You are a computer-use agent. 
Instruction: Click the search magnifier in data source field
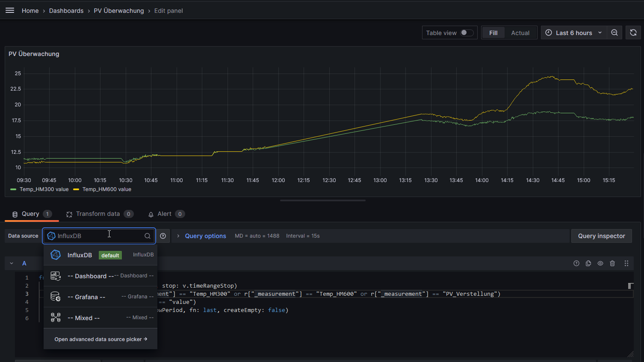pos(147,236)
